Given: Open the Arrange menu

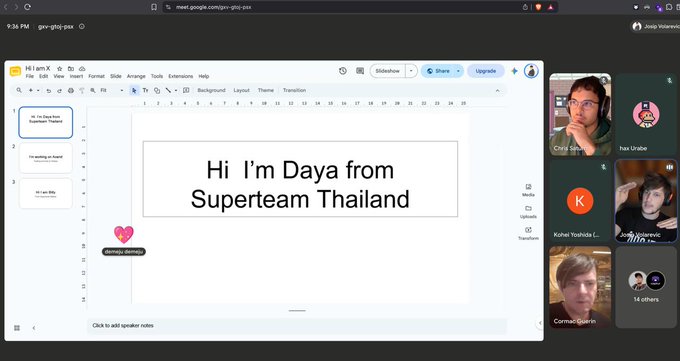Looking at the screenshot, I should (x=136, y=76).
